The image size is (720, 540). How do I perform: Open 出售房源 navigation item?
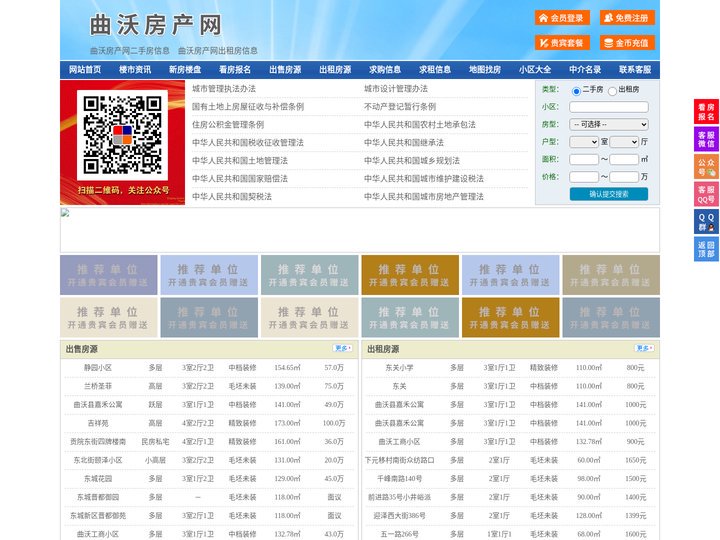(x=285, y=70)
